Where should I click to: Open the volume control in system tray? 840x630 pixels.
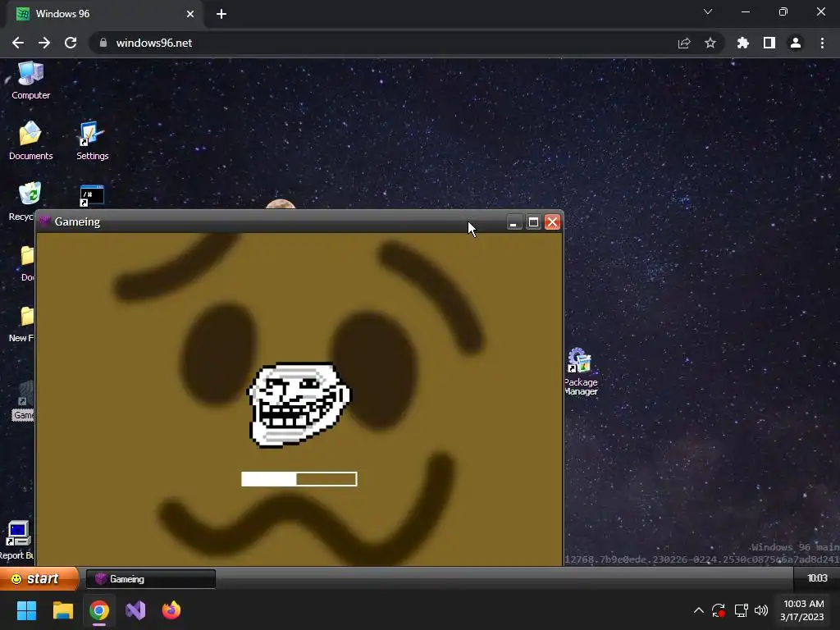coord(761,610)
